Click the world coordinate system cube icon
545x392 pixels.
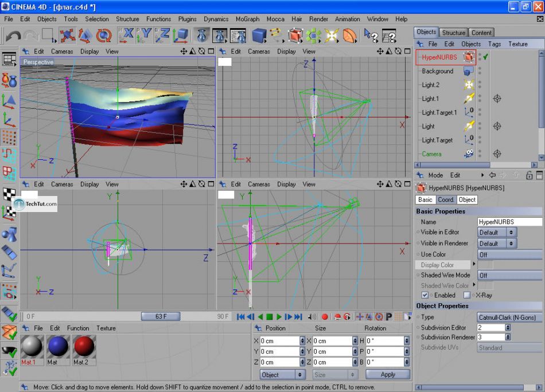pyautogui.click(x=180, y=36)
